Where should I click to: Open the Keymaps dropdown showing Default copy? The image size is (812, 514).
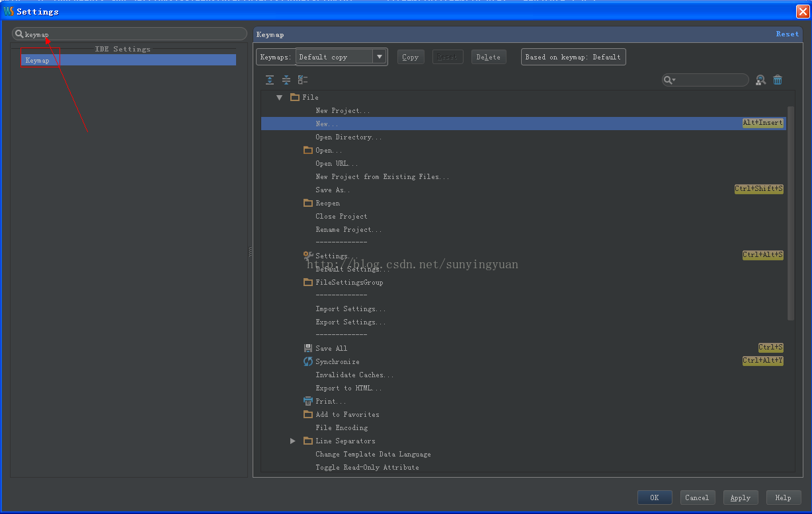tap(341, 57)
